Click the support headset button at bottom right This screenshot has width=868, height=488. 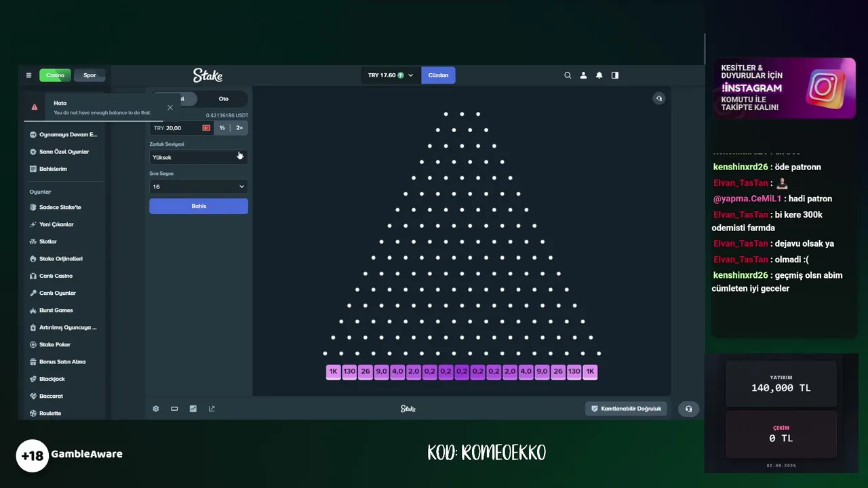click(x=688, y=409)
